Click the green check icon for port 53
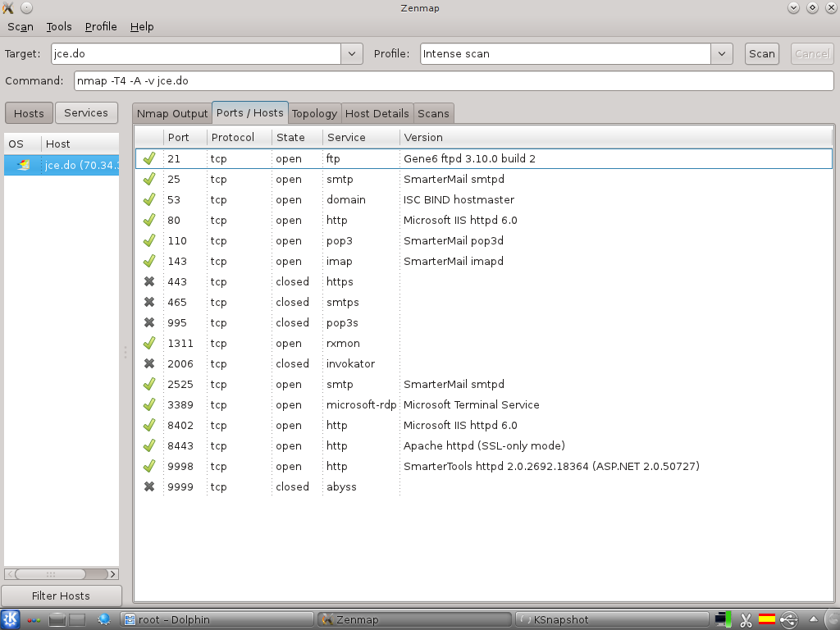 point(149,199)
